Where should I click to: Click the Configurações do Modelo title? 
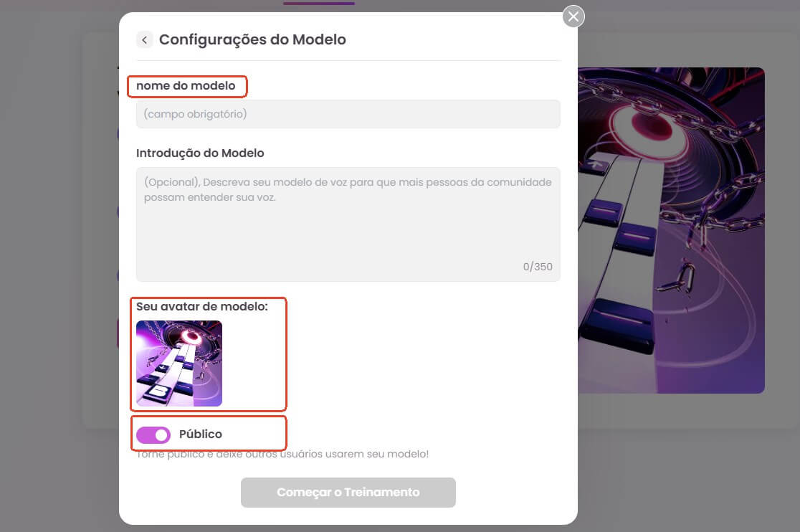point(252,39)
